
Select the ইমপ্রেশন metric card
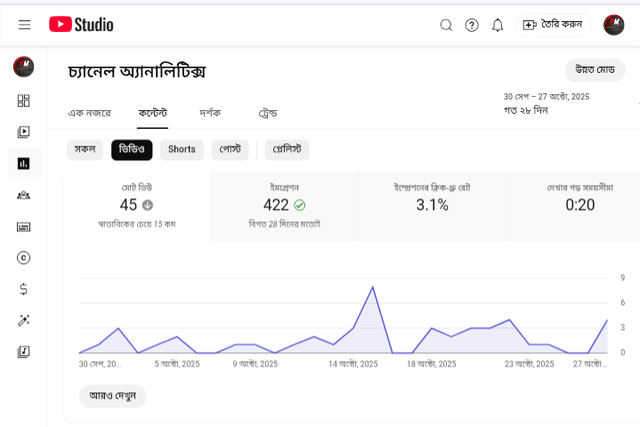(x=284, y=205)
